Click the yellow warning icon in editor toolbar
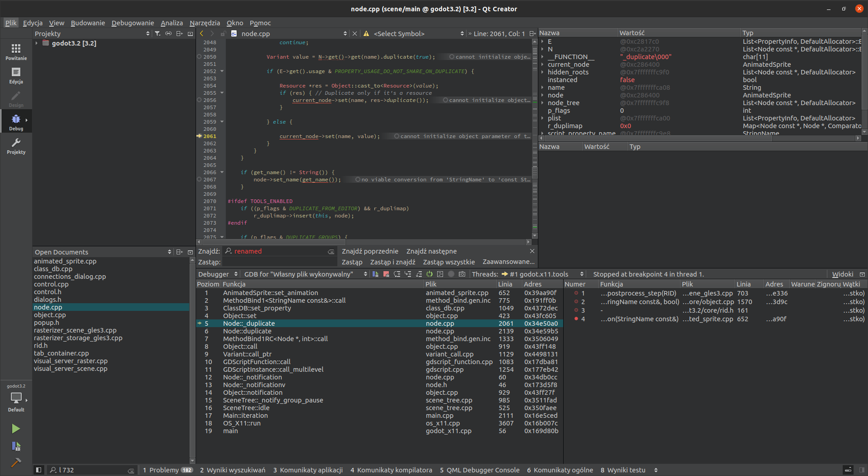Image resolution: width=868 pixels, height=476 pixels. (x=366, y=34)
